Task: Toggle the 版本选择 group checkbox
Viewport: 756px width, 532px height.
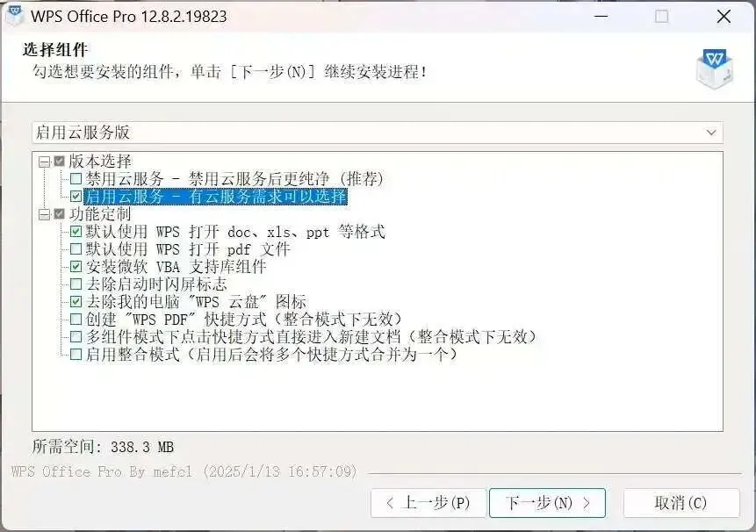Action: tap(60, 161)
